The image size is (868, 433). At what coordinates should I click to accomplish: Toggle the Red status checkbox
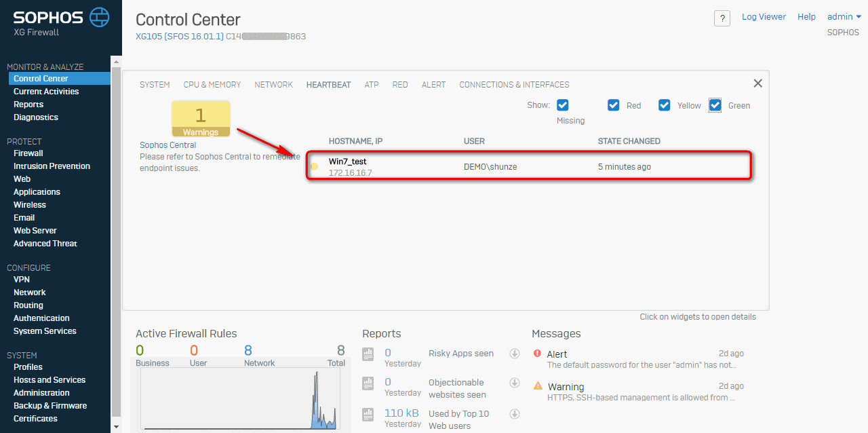click(x=614, y=105)
